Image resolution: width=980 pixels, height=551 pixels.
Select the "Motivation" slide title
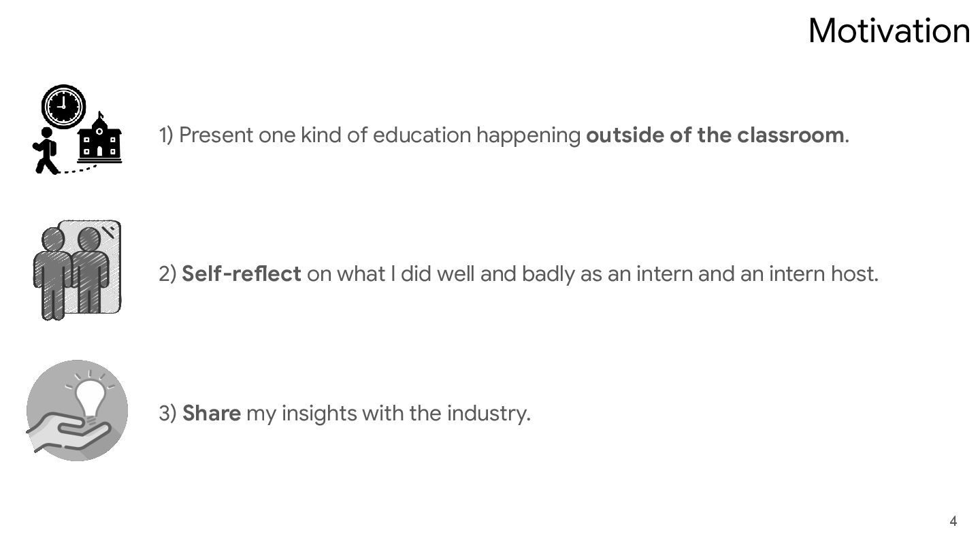pyautogui.click(x=889, y=31)
